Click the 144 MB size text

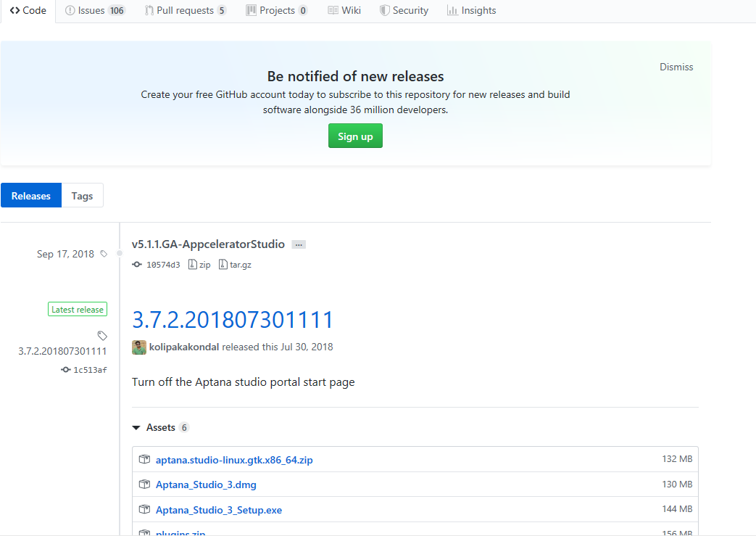[x=677, y=509]
